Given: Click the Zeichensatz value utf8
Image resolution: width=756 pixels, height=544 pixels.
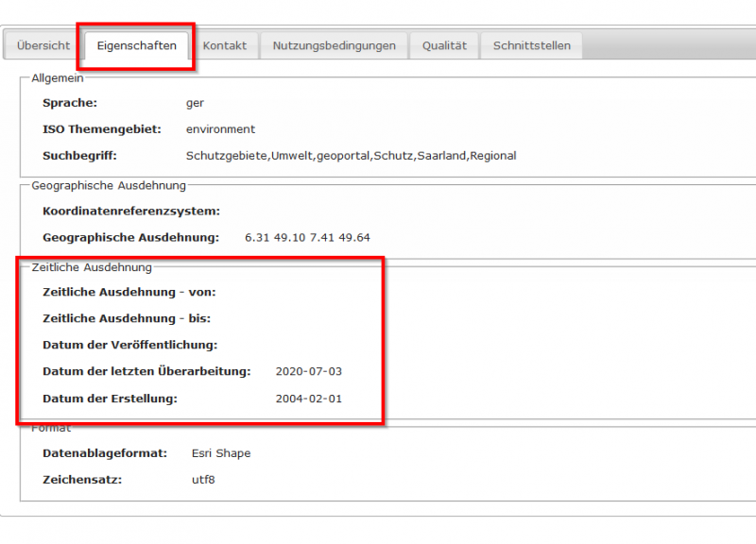Looking at the screenshot, I should [x=203, y=480].
